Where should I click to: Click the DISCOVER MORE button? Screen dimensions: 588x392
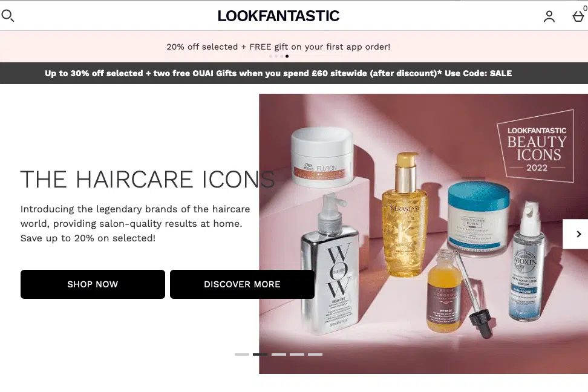[242, 284]
